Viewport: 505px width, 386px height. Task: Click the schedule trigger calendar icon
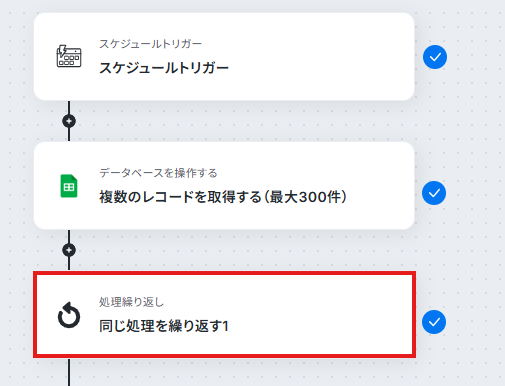point(69,56)
